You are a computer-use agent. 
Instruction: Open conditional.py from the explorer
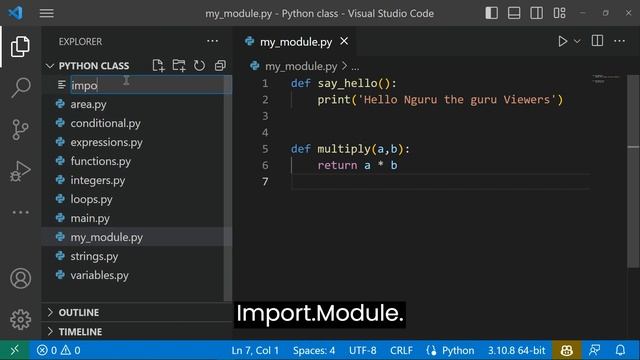coord(105,123)
